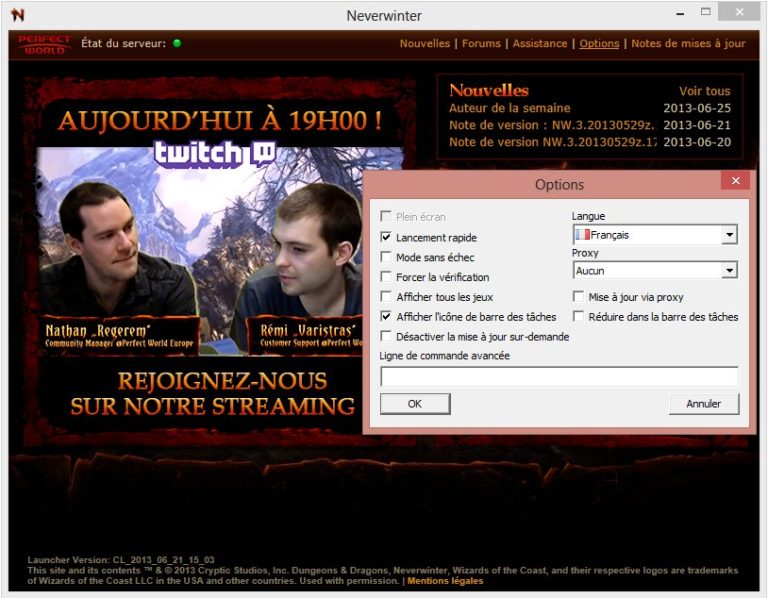768x598 pixels.
Task: Open the Nouvelles menu link
Action: tap(425, 44)
